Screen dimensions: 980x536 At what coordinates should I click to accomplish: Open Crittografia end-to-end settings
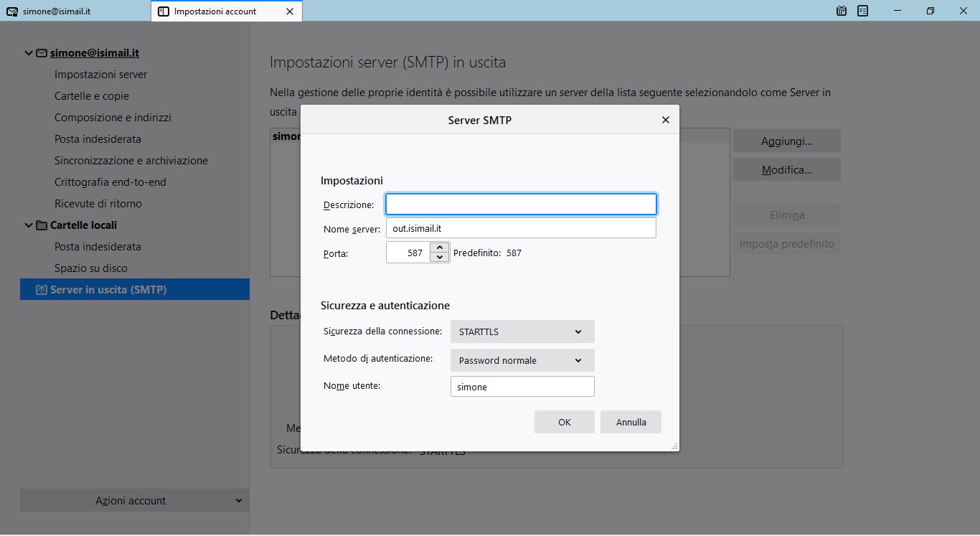tap(110, 182)
